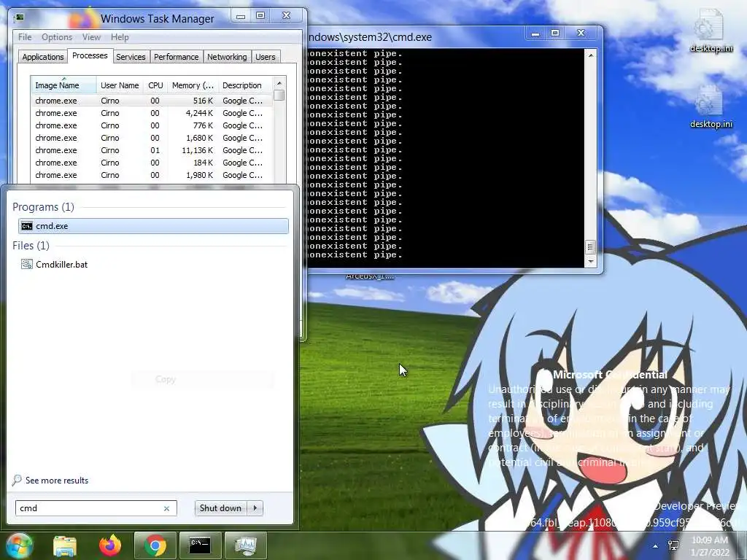The image size is (747, 560).
Task: Close the Windows Task Manager window
Action: click(286, 16)
